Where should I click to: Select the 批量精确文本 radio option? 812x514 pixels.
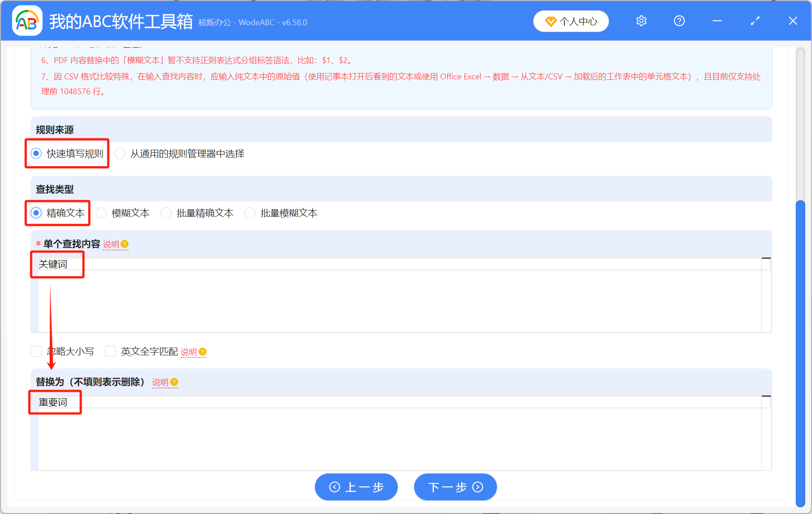pyautogui.click(x=166, y=213)
